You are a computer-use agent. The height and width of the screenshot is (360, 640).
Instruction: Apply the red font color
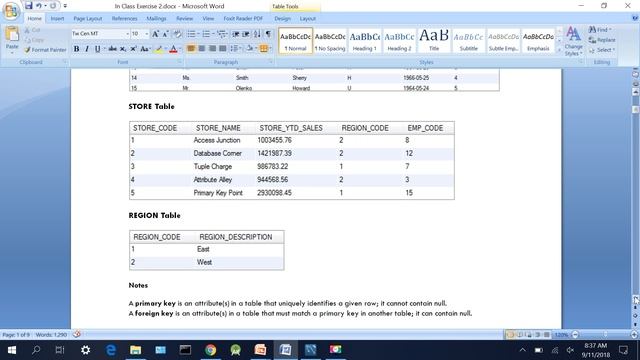tap(173, 49)
